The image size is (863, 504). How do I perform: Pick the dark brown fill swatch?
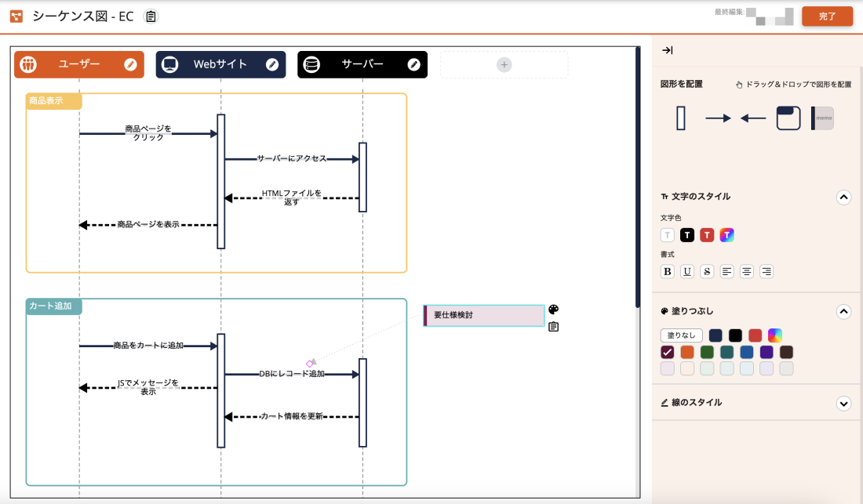[x=786, y=352]
